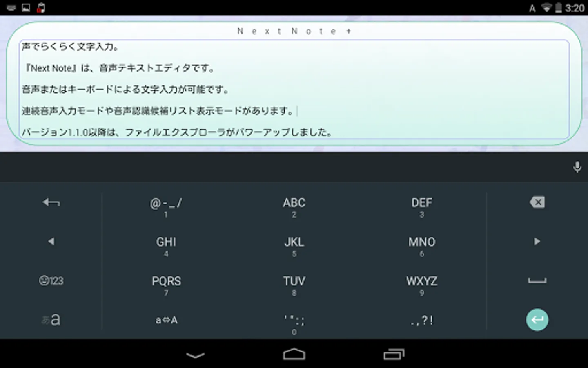Hide keyboard with the navigation back chevron
This screenshot has height=368, width=588.
coord(195,355)
